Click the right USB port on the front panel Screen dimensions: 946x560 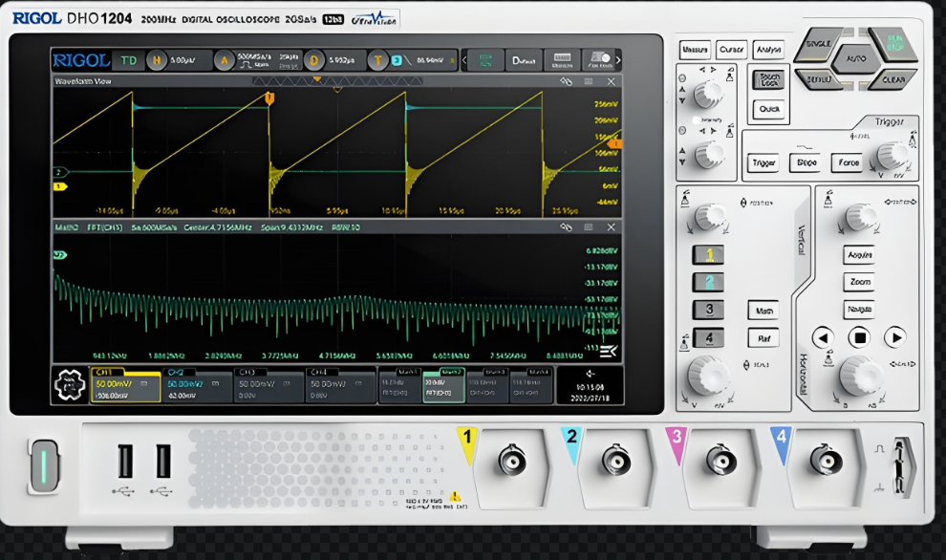[x=162, y=462]
